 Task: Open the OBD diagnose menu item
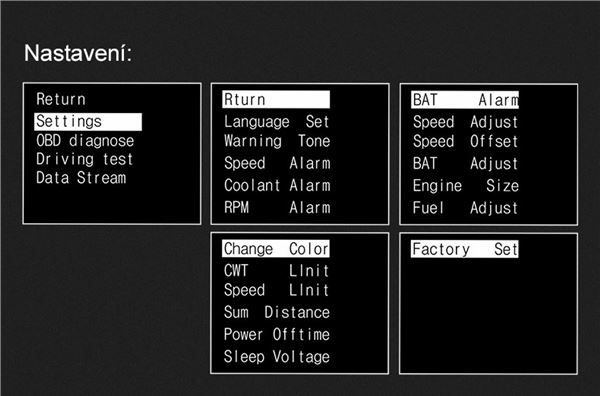coord(85,141)
